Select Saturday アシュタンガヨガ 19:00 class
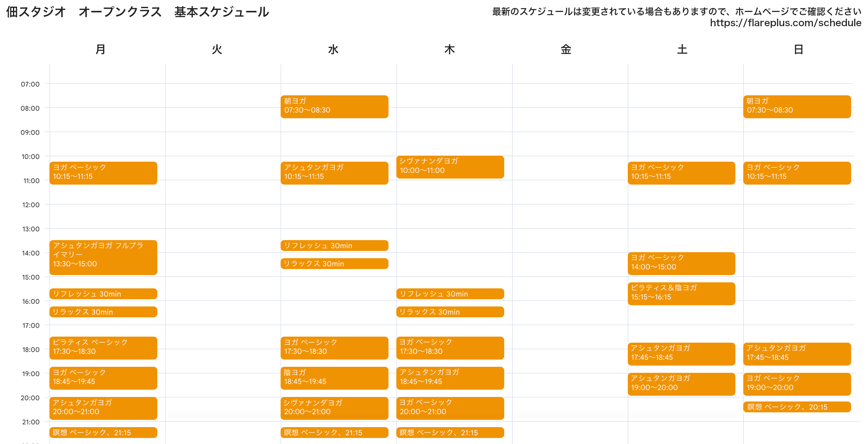This screenshot has height=444, width=868. tap(681, 384)
